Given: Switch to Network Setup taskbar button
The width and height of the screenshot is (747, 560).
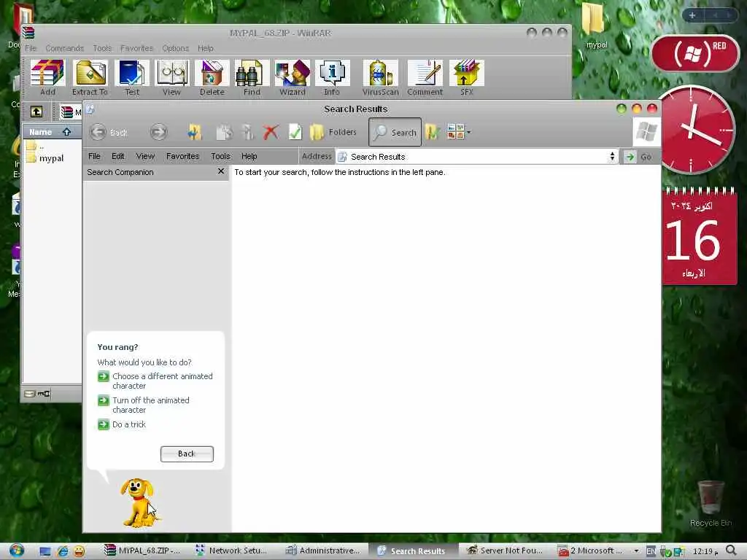Looking at the screenshot, I should [233, 551].
